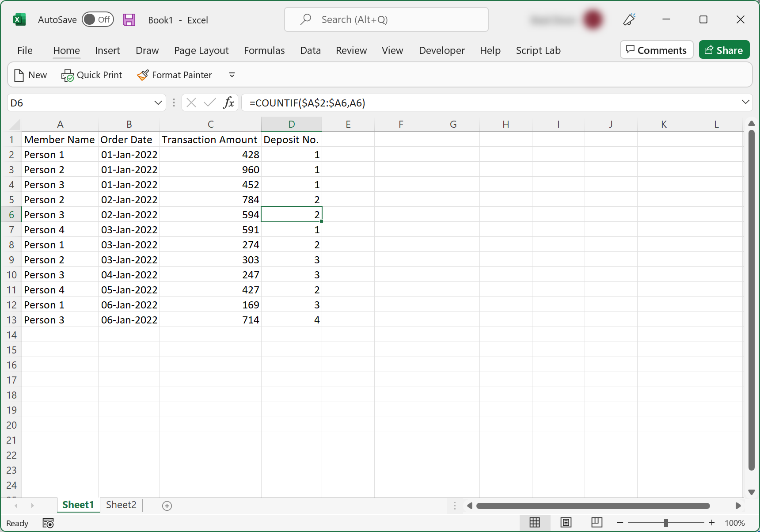Activate the Format Painter tool
This screenshot has width=760, height=532.
pyautogui.click(x=175, y=75)
